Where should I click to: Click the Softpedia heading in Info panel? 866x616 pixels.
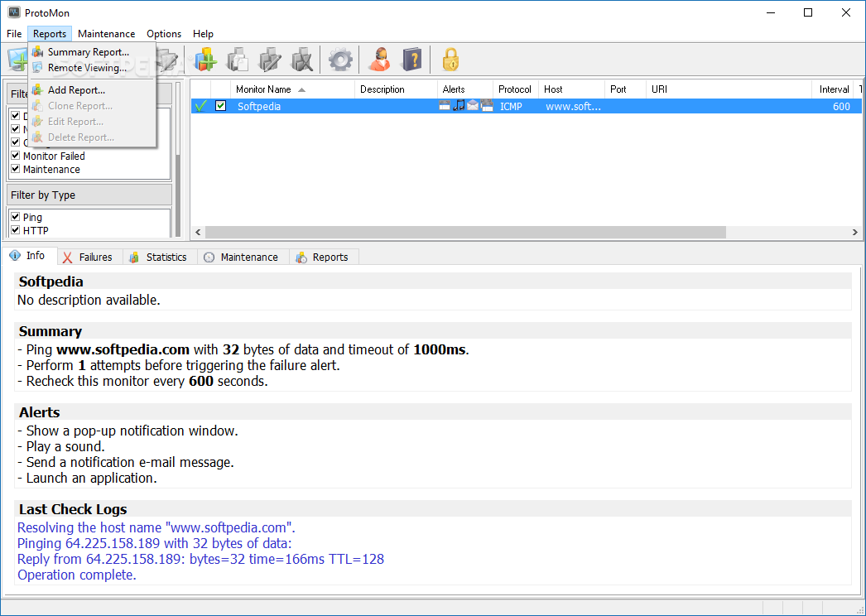(x=51, y=282)
